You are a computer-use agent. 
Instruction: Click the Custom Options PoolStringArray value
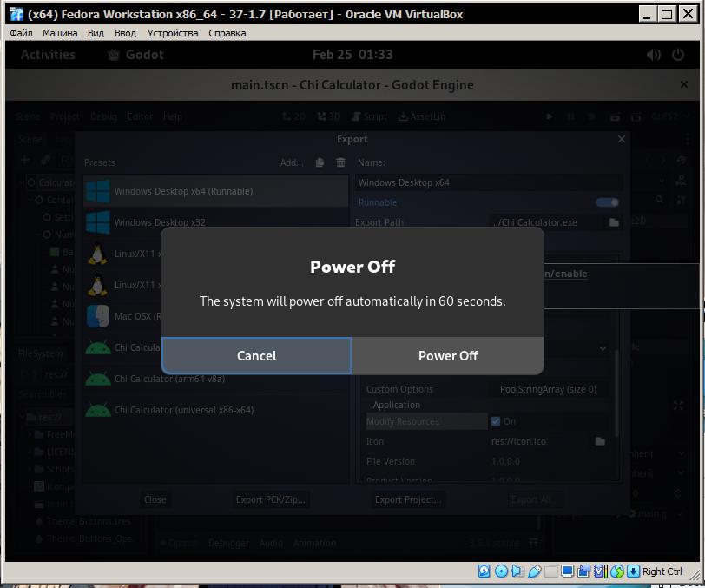(x=548, y=389)
